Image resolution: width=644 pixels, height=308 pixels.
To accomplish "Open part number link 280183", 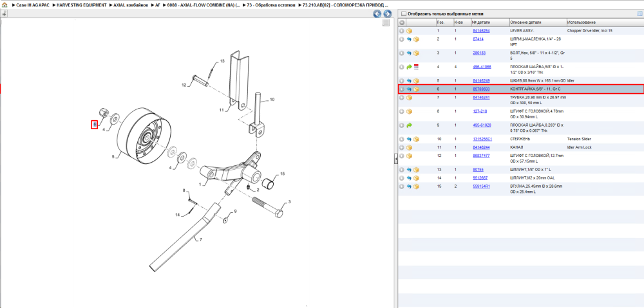I will click(479, 53).
